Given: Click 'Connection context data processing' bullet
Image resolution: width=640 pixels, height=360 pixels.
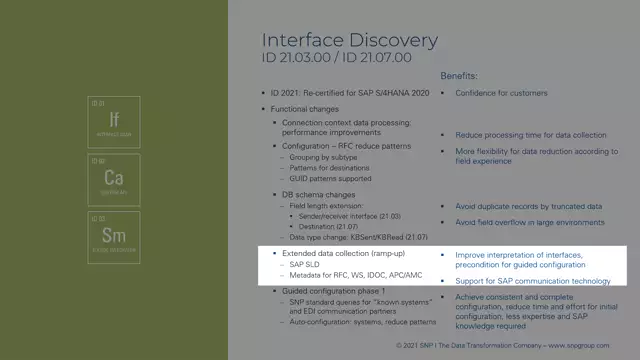Looking at the screenshot, I should pyautogui.click(x=347, y=127).
